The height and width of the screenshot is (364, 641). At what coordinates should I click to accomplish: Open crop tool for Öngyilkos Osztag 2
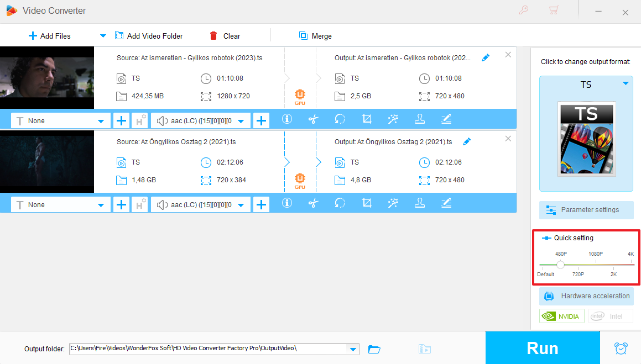click(x=367, y=203)
